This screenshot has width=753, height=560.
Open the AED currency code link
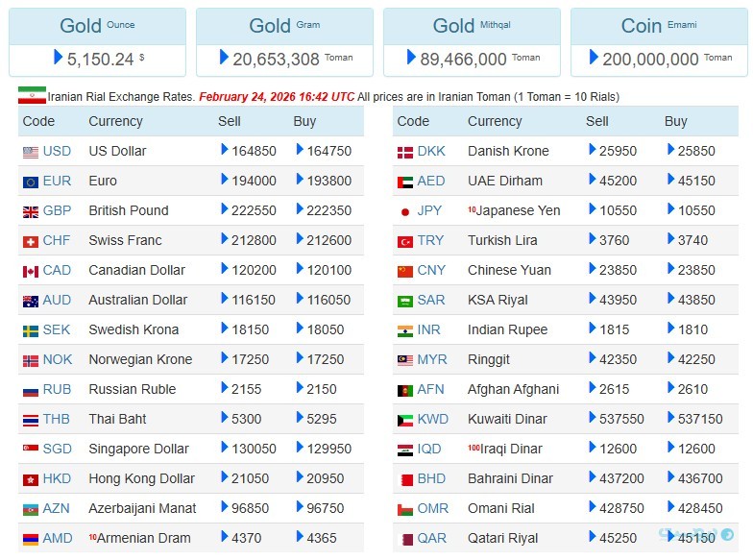(x=431, y=181)
